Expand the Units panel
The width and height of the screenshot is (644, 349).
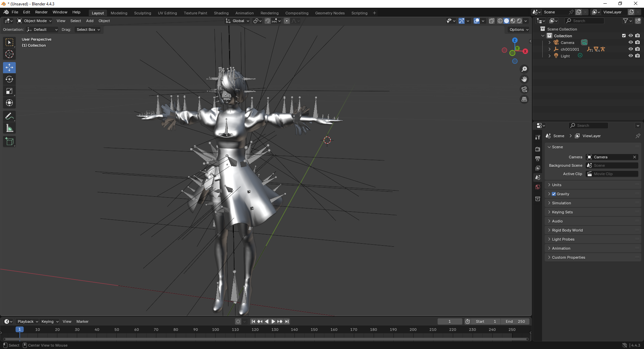pos(593,185)
